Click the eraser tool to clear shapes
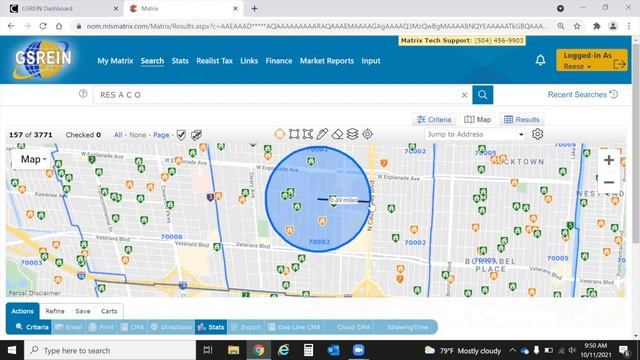The image size is (640, 360). tap(337, 134)
